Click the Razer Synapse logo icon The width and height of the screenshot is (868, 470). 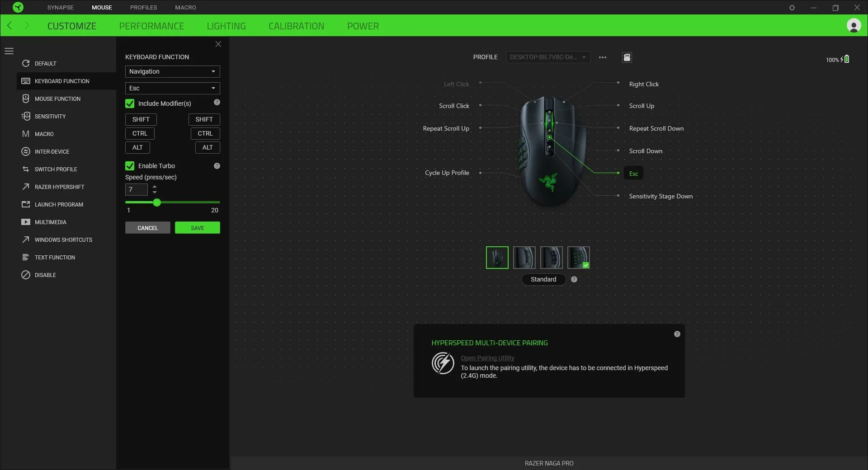point(18,7)
